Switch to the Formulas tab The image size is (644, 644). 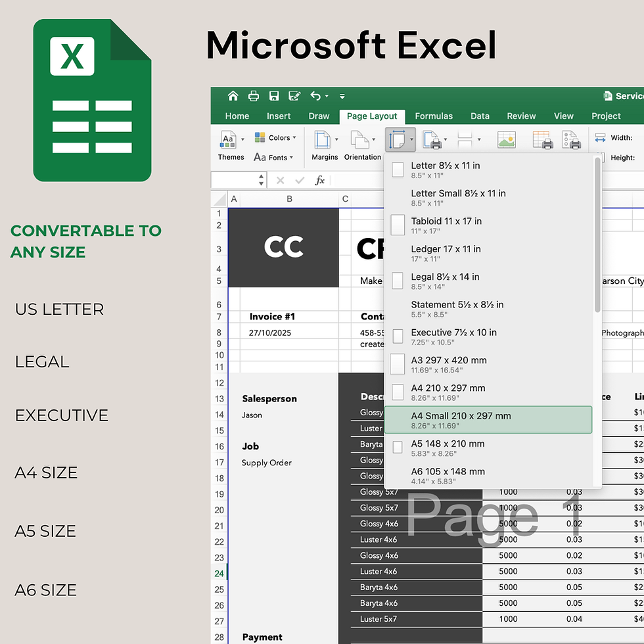click(434, 116)
